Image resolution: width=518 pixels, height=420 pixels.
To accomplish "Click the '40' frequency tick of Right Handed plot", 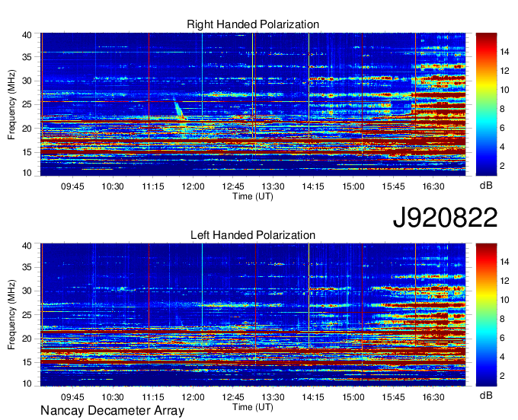I will tap(27, 35).
